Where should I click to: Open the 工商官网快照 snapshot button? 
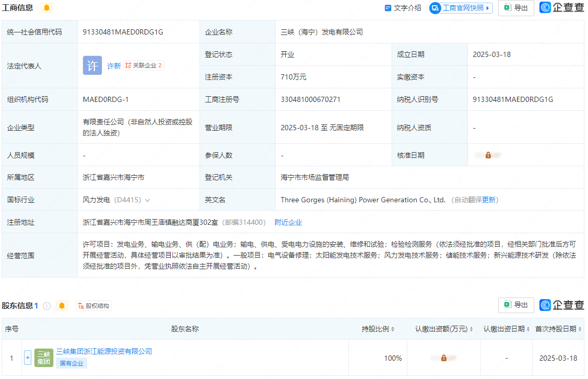pos(461,8)
